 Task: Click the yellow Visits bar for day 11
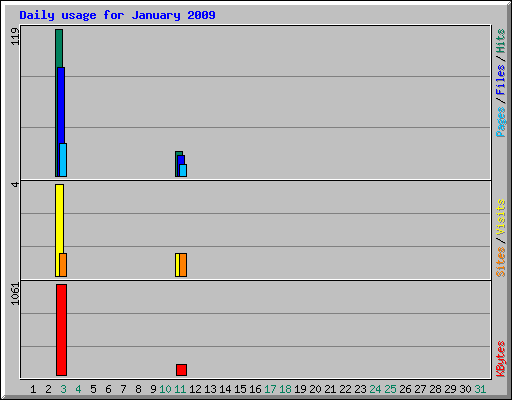[x=177, y=265]
